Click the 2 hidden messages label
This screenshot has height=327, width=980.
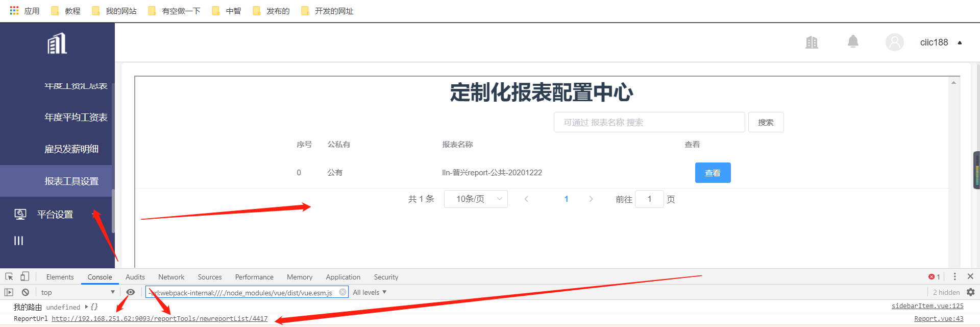946,292
